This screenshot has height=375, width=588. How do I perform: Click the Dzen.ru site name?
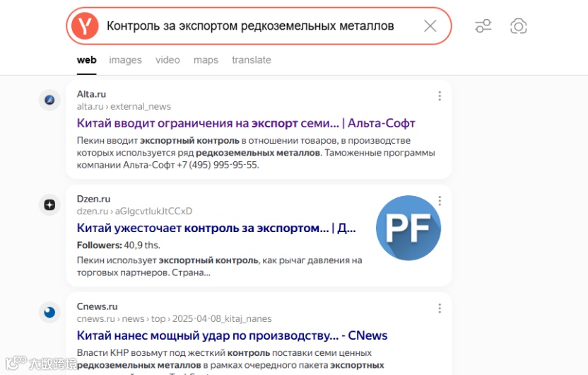(x=93, y=199)
